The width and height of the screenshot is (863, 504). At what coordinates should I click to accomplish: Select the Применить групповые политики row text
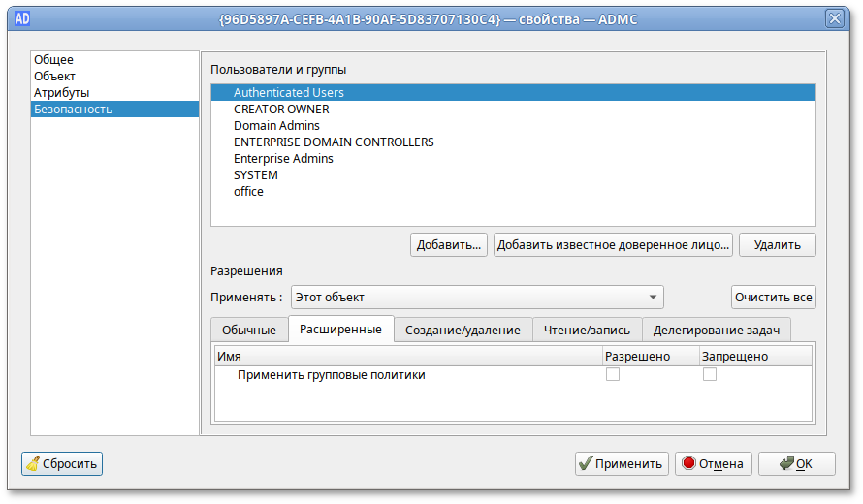click(x=332, y=375)
